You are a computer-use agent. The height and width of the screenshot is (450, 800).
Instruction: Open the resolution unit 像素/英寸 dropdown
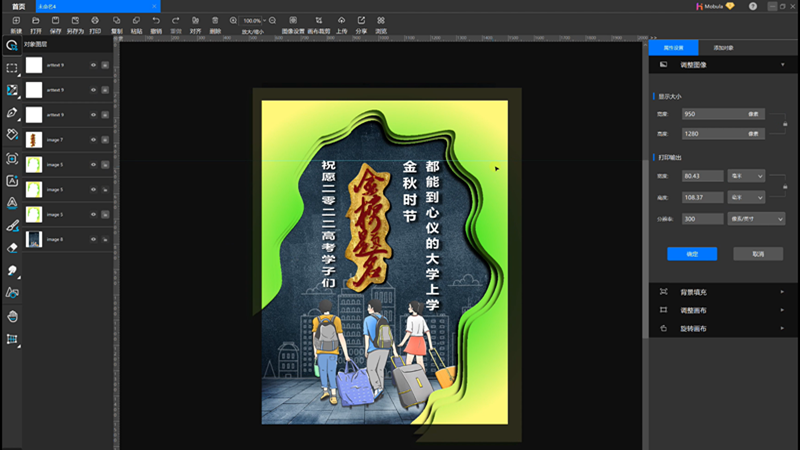[x=756, y=219]
